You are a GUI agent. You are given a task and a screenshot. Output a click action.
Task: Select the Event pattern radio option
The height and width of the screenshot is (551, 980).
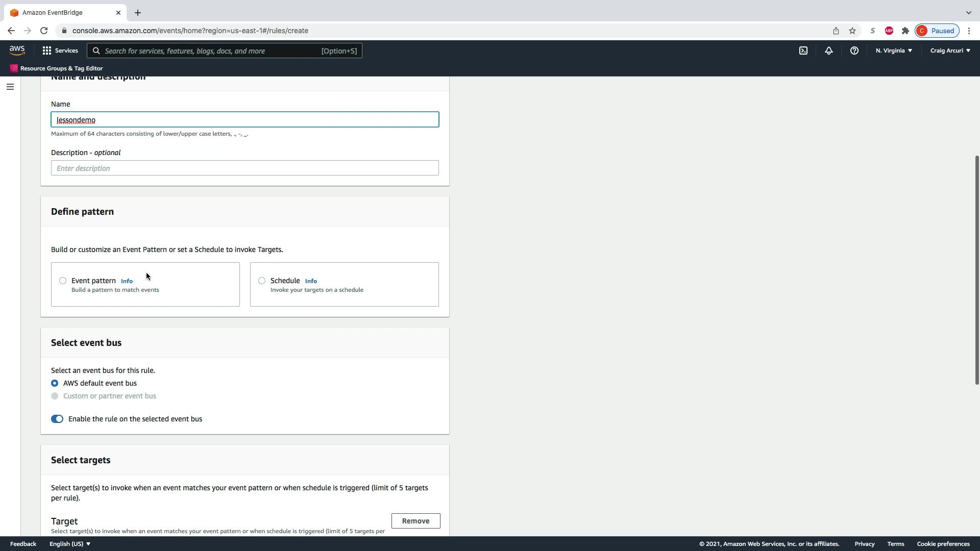click(63, 281)
